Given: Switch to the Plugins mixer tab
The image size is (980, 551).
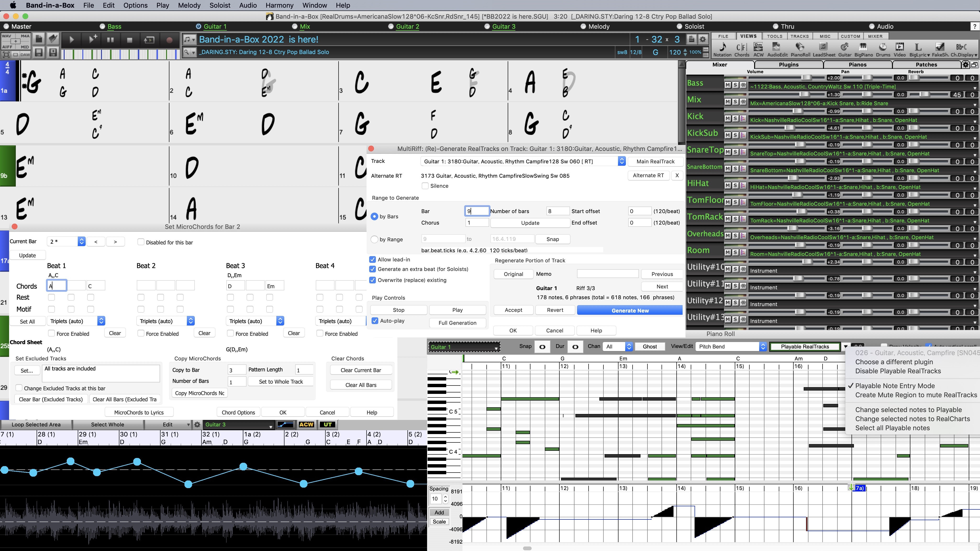Looking at the screenshot, I should tap(789, 65).
